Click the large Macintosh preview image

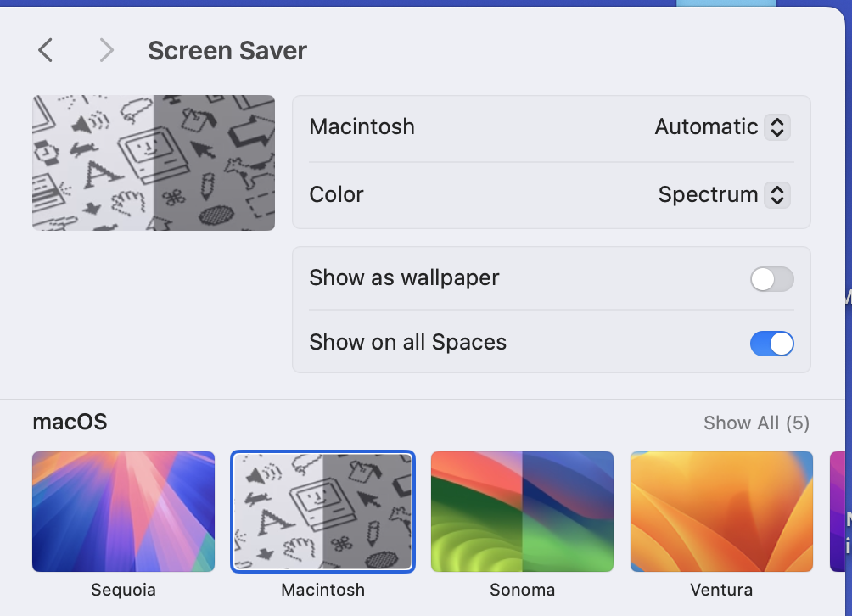click(x=154, y=163)
